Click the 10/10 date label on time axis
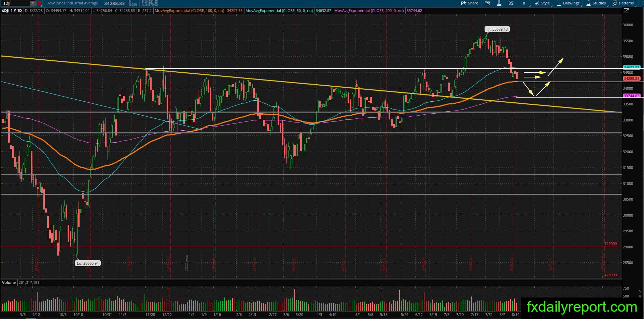The width and height of the screenshot is (644, 319). [79, 315]
